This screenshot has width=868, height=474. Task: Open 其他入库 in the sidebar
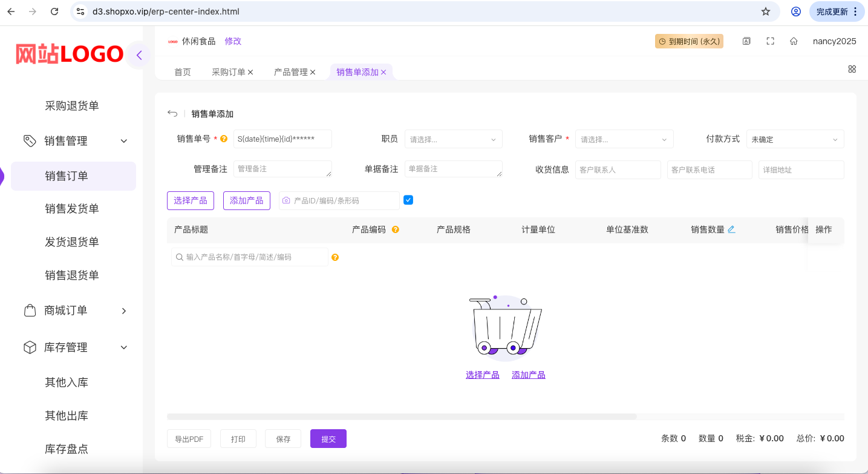67,383
